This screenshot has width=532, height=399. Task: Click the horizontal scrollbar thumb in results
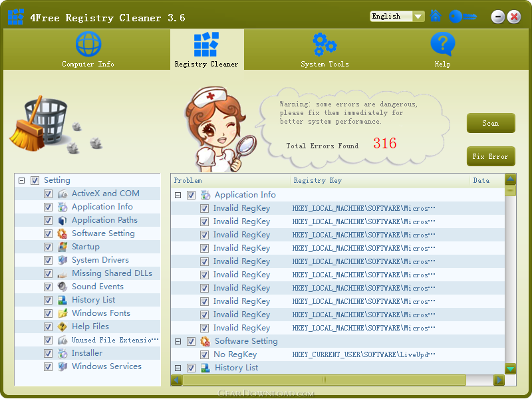pyautogui.click(x=324, y=380)
